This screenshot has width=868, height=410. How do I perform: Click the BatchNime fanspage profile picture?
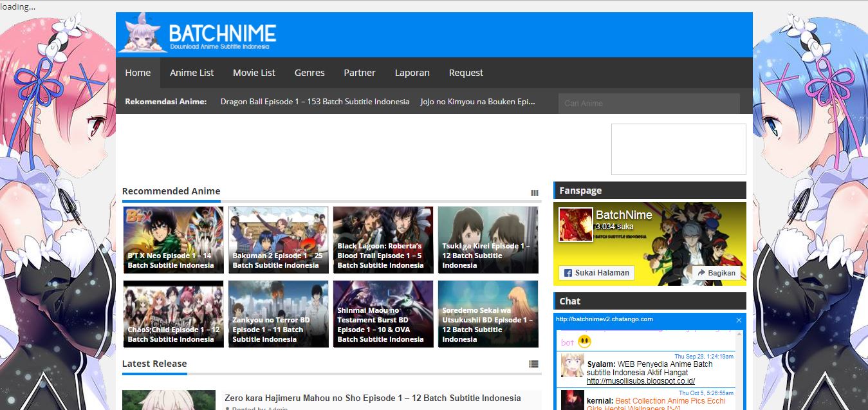click(575, 225)
